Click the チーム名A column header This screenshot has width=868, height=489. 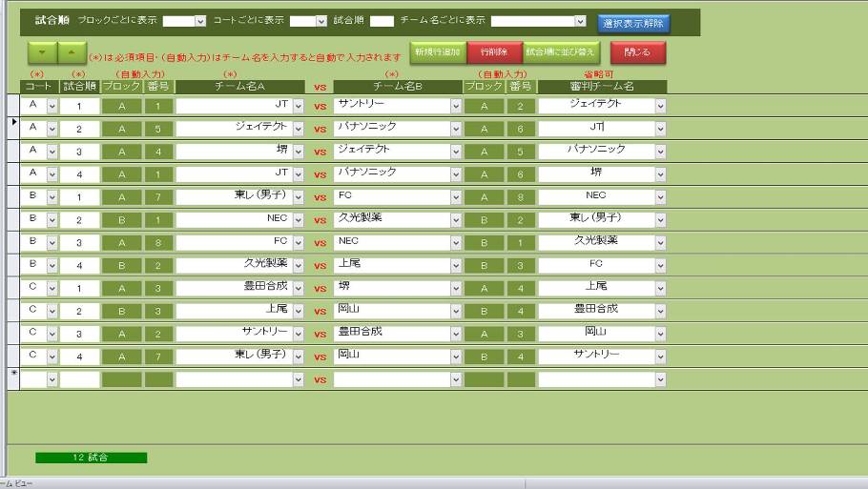[x=239, y=87]
